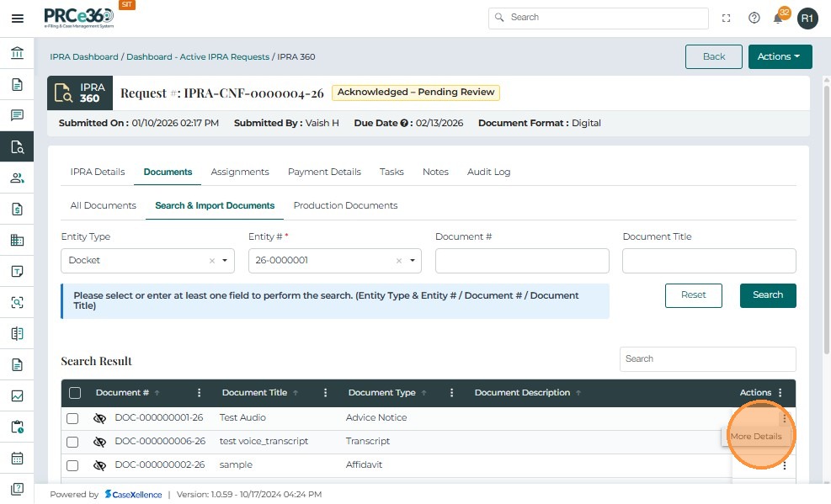This screenshot has height=504, width=831.
Task: Toggle the eye icon for DOC-000000002-26
Action: [x=100, y=465]
